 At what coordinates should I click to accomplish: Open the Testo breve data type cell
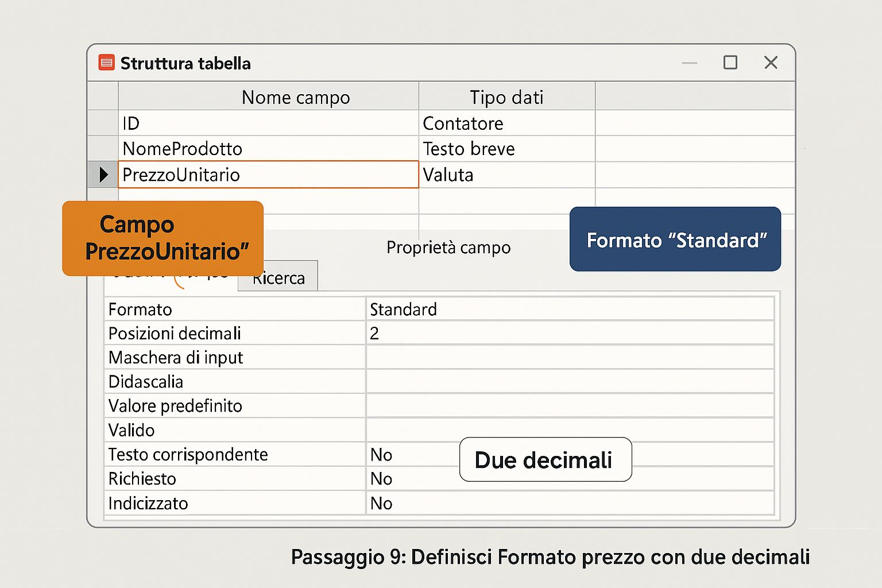pos(506,149)
